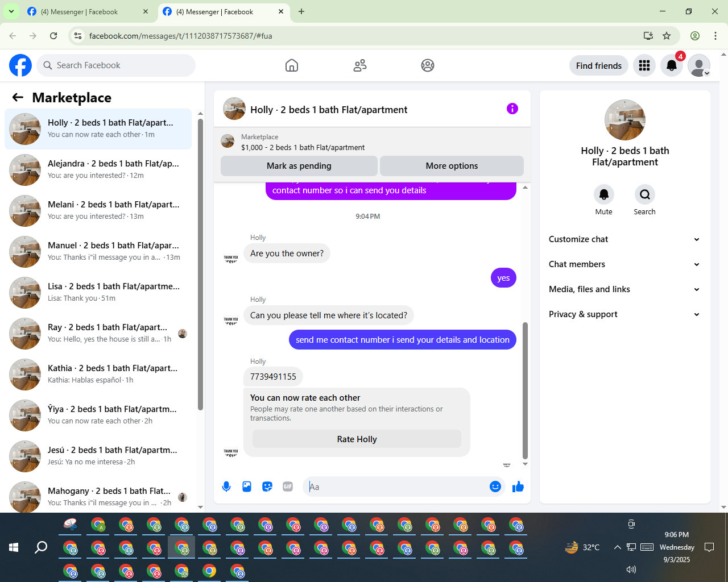Click the back arrow beside Marketplace
The width and height of the screenshot is (728, 582).
pyautogui.click(x=18, y=98)
